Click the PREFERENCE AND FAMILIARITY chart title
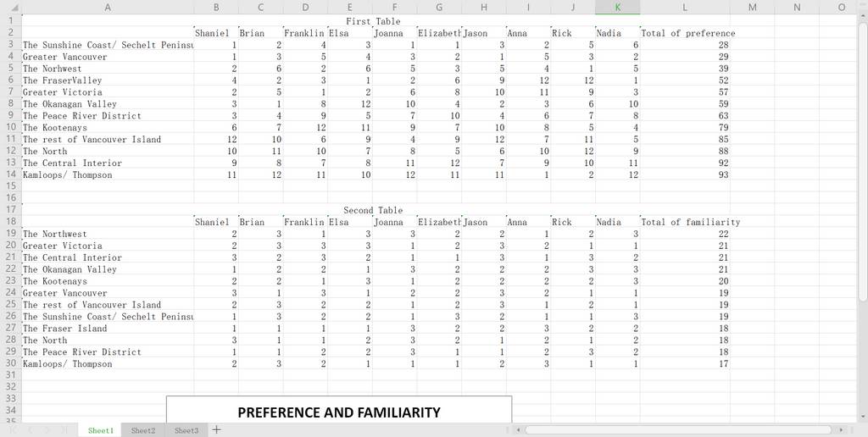The width and height of the screenshot is (868, 437). point(339,412)
